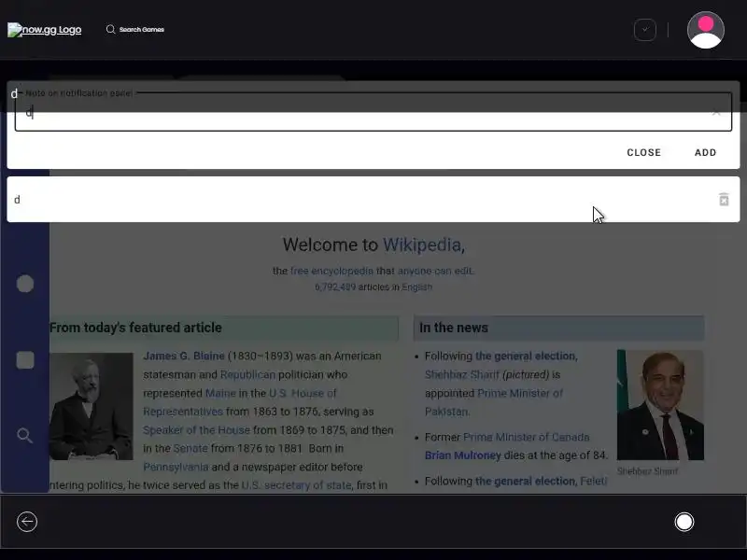Open the Shehbaz Sharif news link

[x=461, y=375]
